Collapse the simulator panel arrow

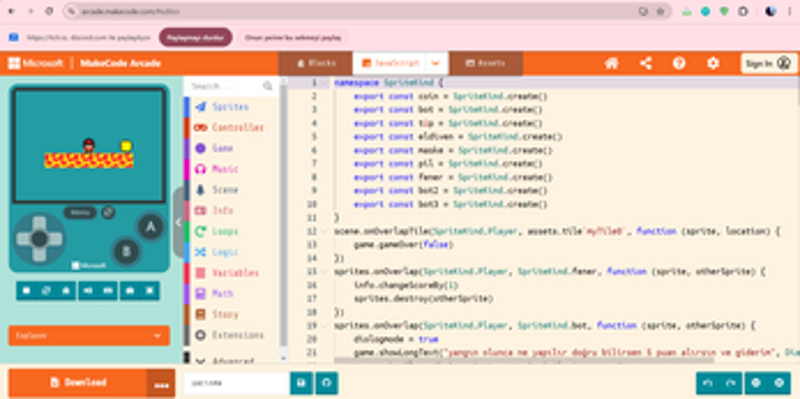coord(178,222)
